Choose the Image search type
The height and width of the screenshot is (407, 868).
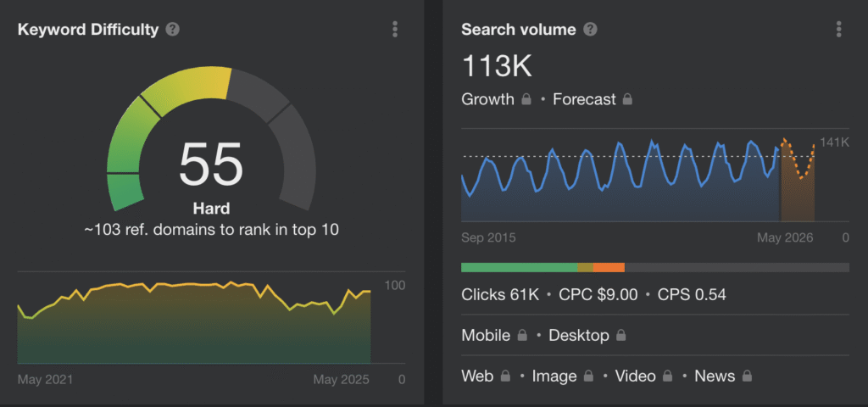(x=554, y=376)
